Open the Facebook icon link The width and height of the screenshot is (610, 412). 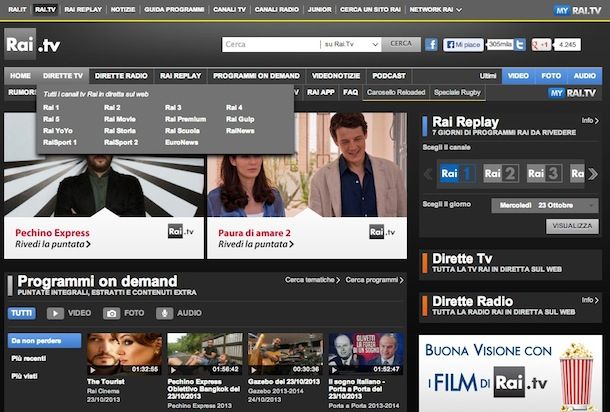pyautogui.click(x=431, y=45)
